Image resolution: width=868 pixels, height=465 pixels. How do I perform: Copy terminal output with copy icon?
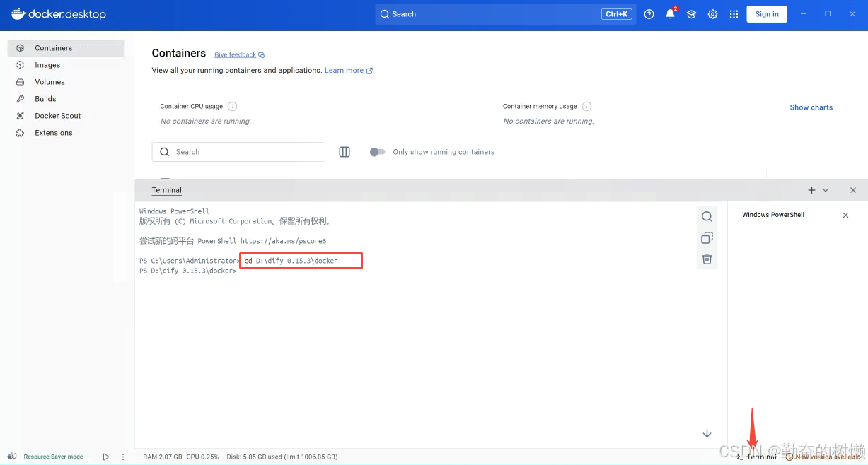707,238
